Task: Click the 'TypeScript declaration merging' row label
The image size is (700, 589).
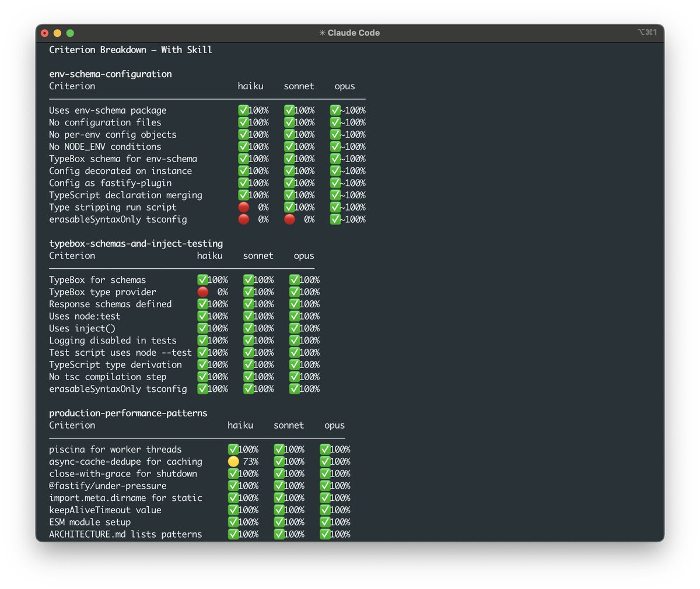Action: [125, 195]
